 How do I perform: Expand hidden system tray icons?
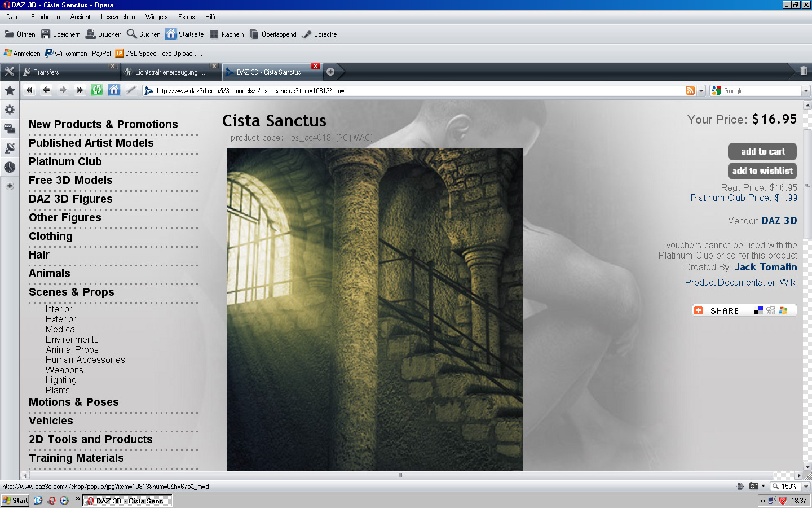pos(763,501)
